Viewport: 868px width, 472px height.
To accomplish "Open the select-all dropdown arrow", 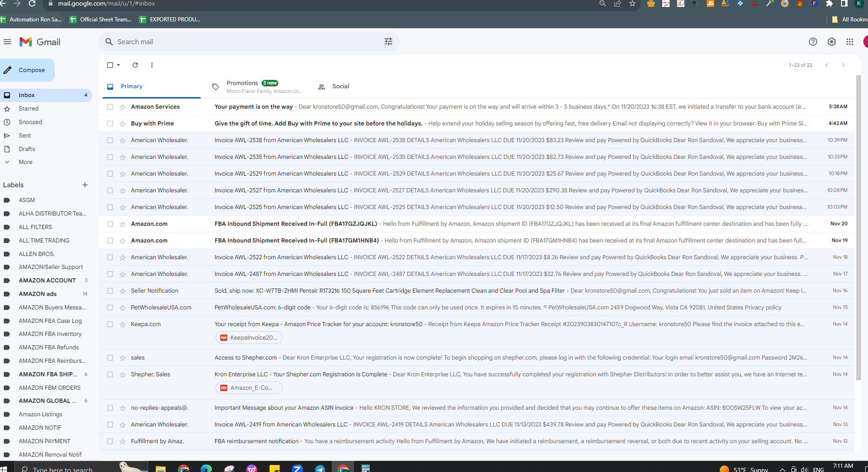I will [x=119, y=65].
